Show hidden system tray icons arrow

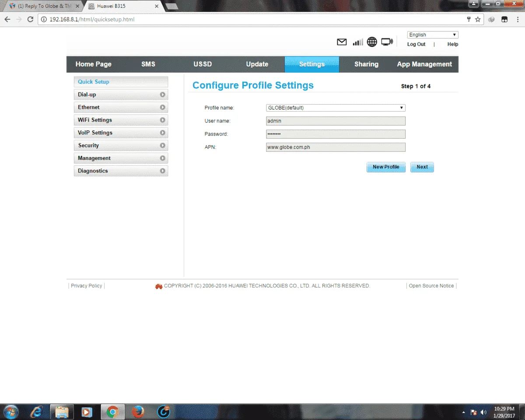(463, 412)
